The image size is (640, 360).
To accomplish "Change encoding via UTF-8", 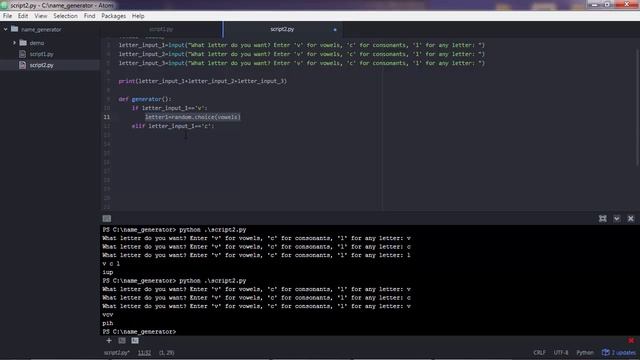I will [x=561, y=353].
